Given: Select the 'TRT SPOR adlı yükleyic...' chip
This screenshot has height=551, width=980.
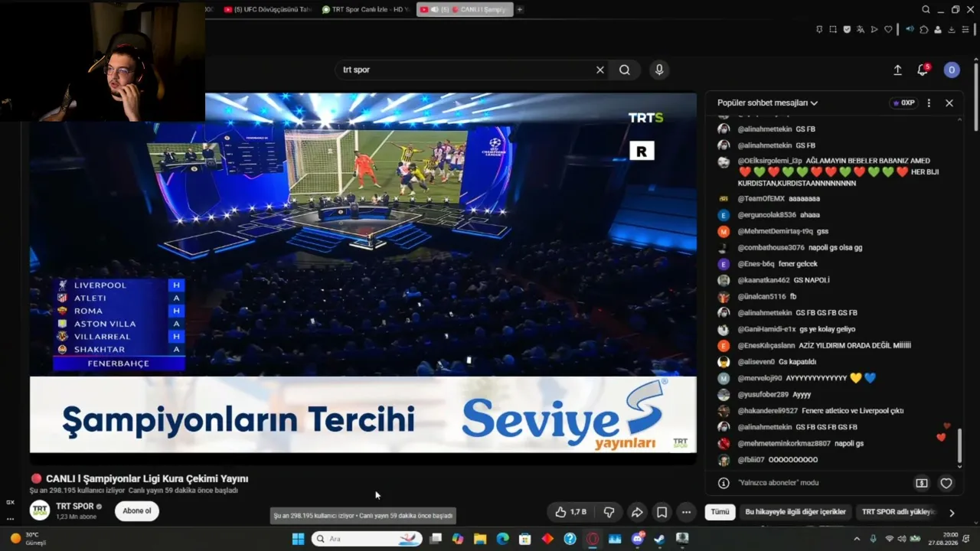Looking at the screenshot, I should point(899,512).
